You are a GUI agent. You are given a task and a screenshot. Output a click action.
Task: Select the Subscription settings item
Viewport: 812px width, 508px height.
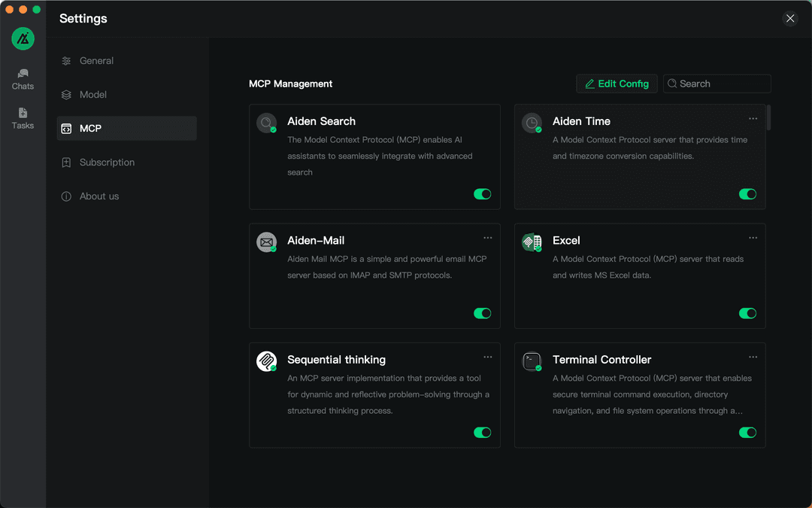(x=107, y=163)
